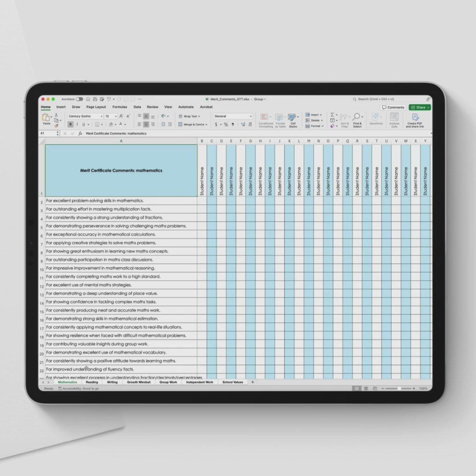Screen dimensions: 476x476
Task: Open Cell Styles gallery icon
Action: click(293, 117)
